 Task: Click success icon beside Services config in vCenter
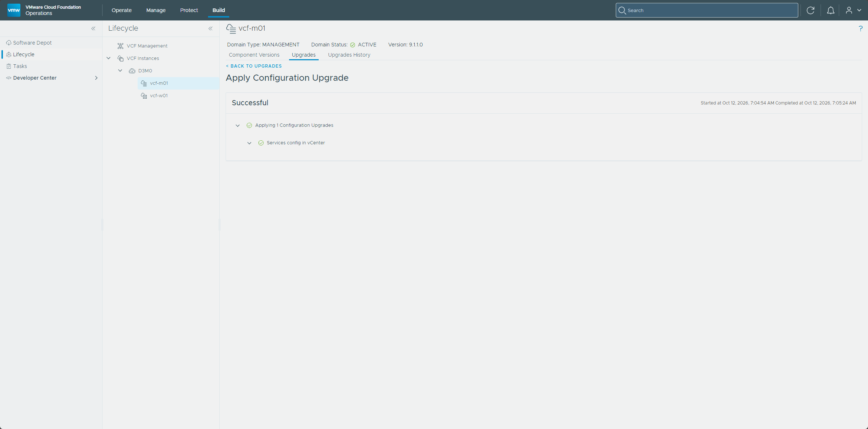pyautogui.click(x=261, y=143)
